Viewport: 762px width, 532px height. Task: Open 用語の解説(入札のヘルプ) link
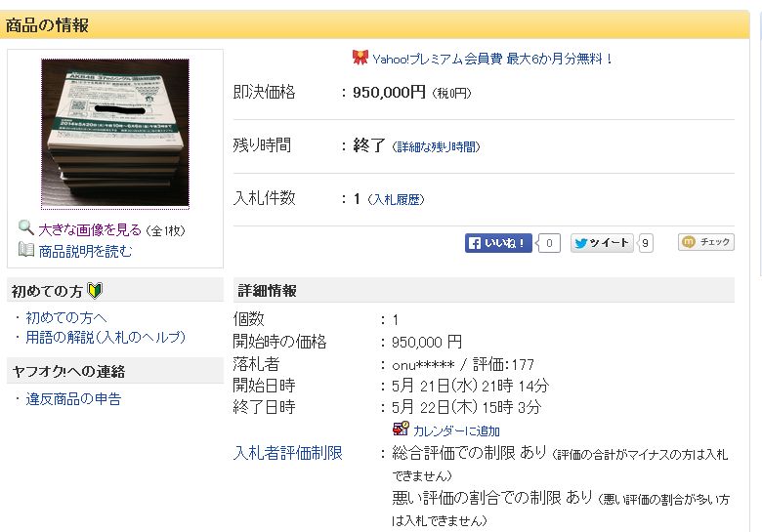coord(106,338)
